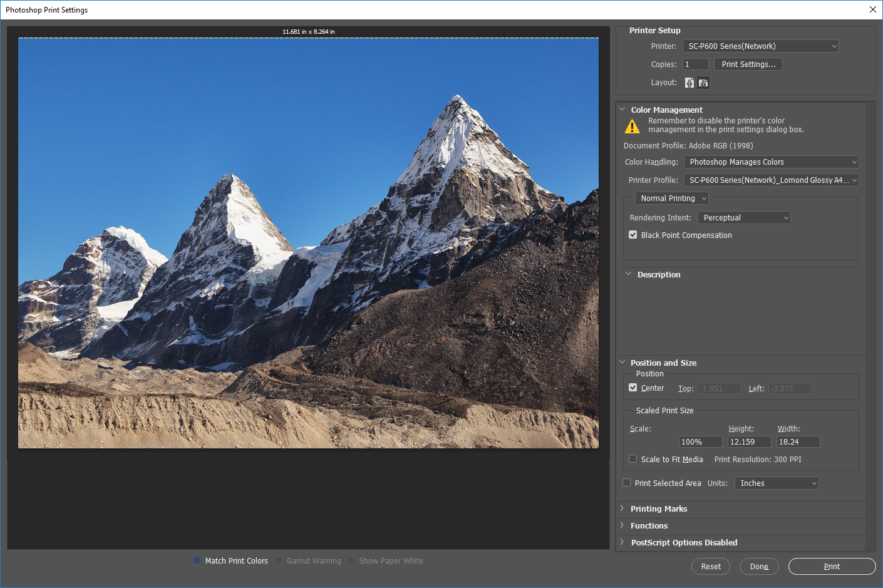The width and height of the screenshot is (883, 588).
Task: Collapse the Color Management section
Action: click(x=622, y=108)
